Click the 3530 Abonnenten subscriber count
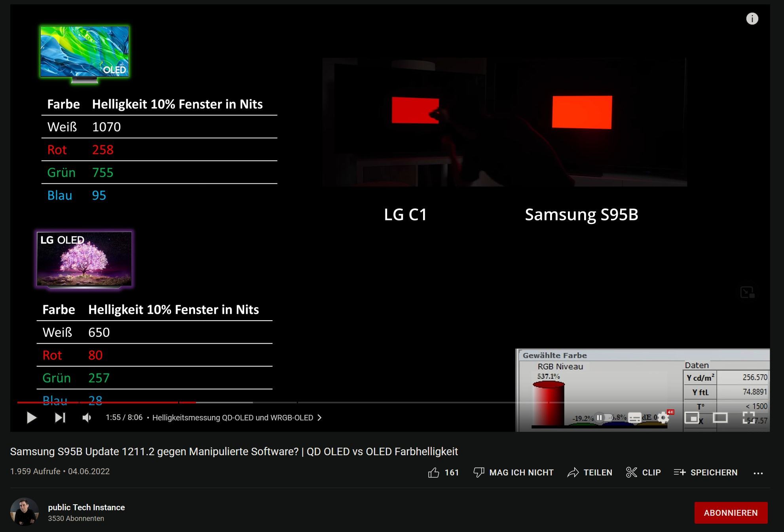This screenshot has width=784, height=532. (76, 519)
